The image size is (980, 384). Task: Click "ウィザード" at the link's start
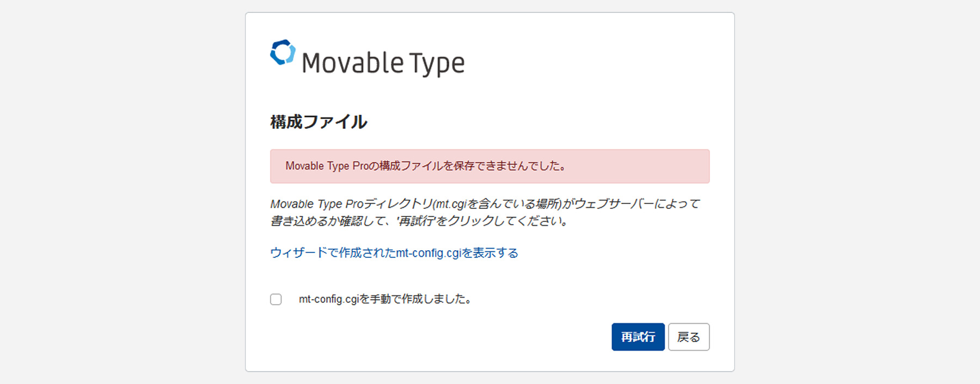(298, 253)
